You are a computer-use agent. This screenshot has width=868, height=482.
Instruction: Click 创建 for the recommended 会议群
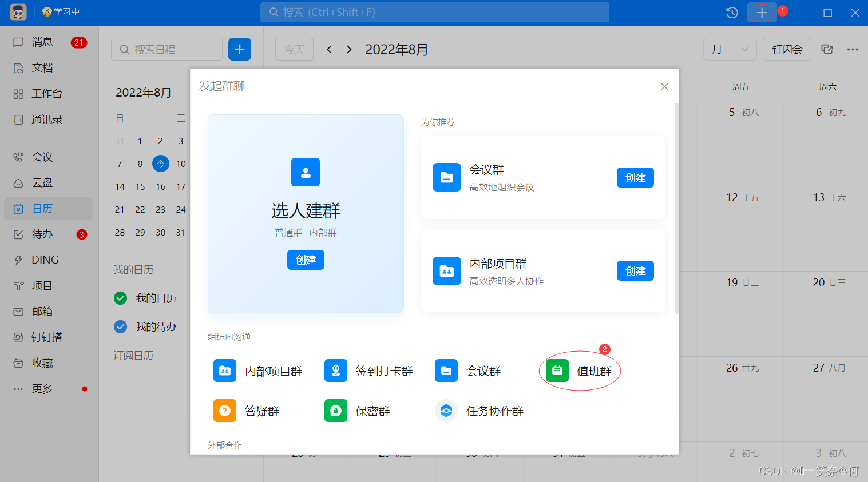(x=635, y=178)
